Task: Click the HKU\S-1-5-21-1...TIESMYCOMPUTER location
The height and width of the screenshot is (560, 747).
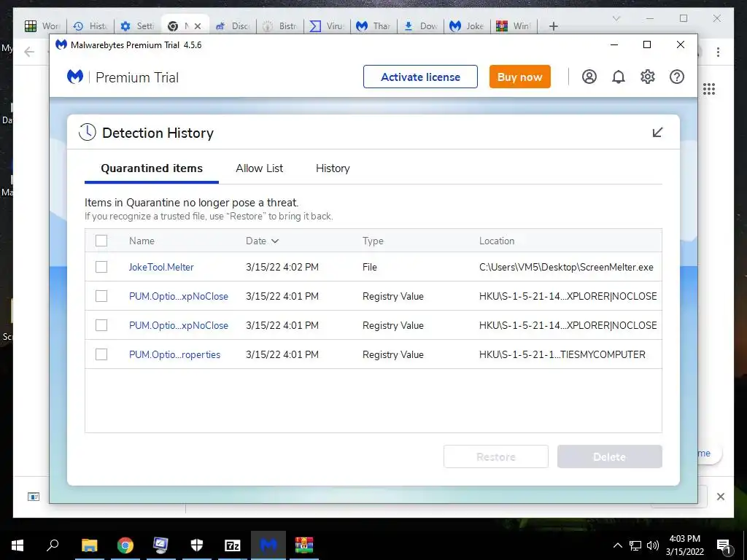Action: [x=562, y=355]
